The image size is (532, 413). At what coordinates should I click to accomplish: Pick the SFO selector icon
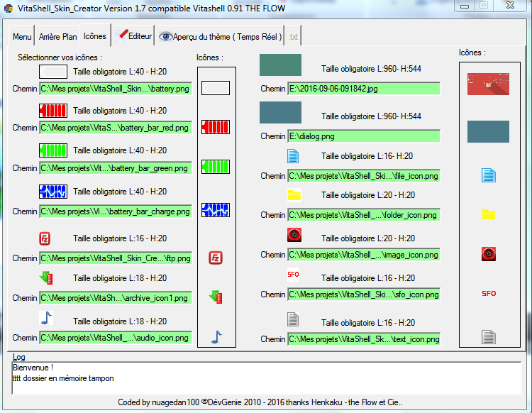(x=293, y=275)
